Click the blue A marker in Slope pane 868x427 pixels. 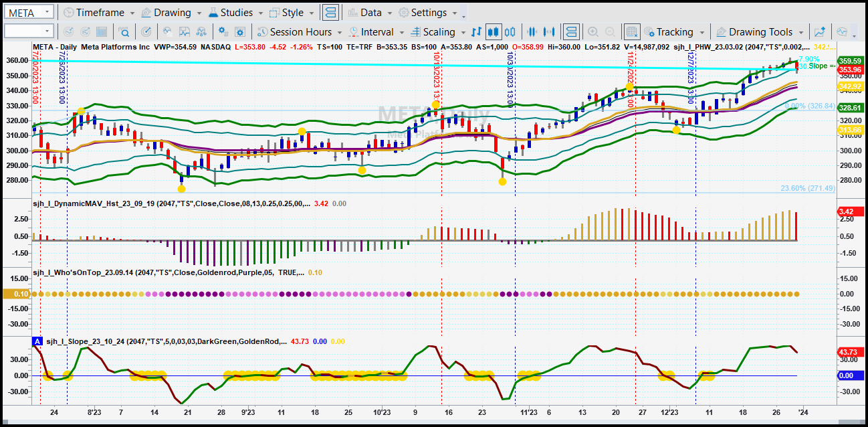(x=37, y=341)
